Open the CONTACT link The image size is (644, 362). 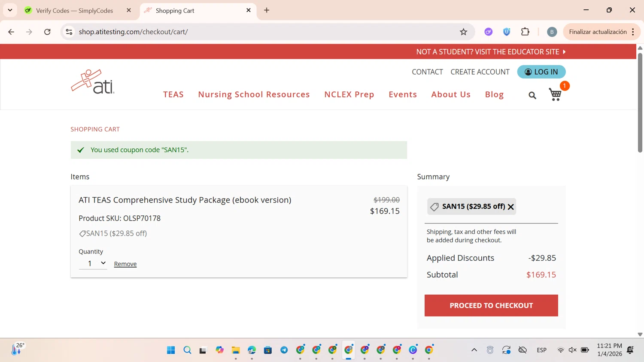427,72
